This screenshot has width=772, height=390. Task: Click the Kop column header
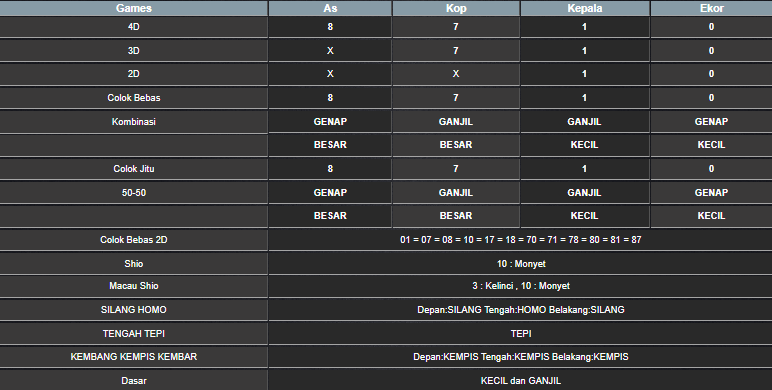pyautogui.click(x=456, y=8)
